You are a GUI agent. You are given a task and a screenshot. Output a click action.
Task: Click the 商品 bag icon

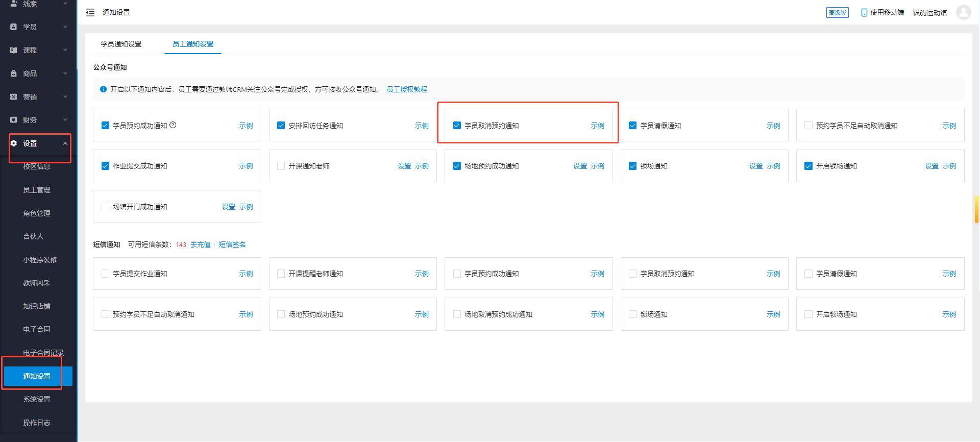[14, 73]
